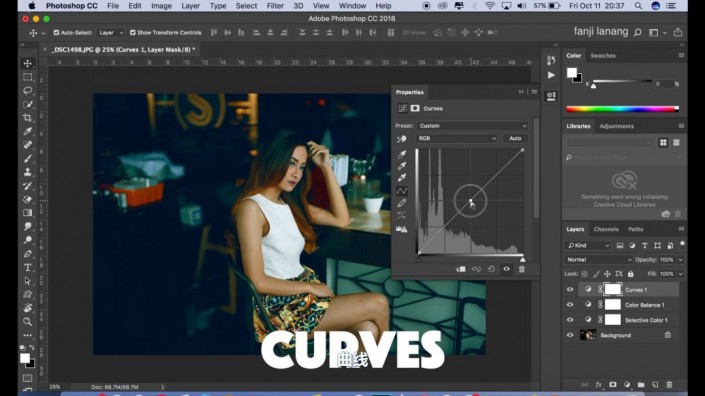This screenshot has width=705, height=396.
Task: Switch to the Swatches tab
Action: coord(602,56)
